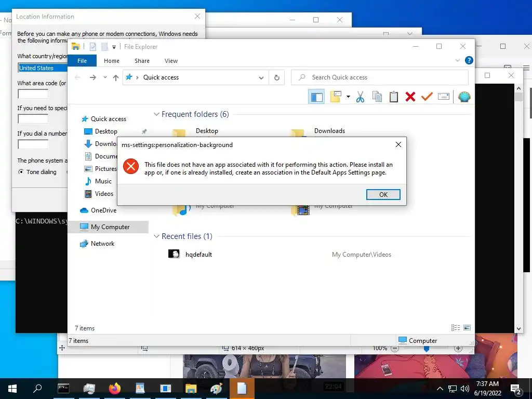Image resolution: width=532 pixels, height=399 pixels.
Task: Close the Location Information window
Action: (x=197, y=16)
